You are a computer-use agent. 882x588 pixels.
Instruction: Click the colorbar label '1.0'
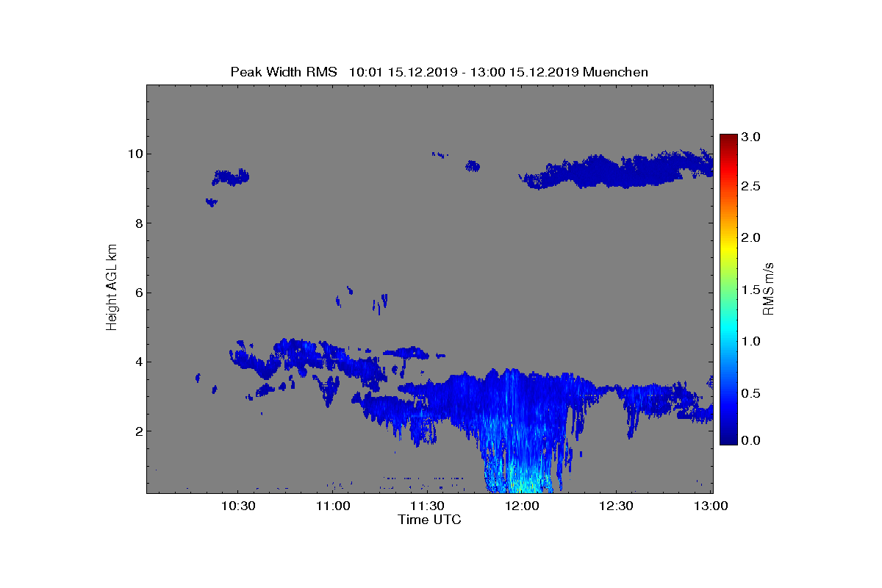(x=750, y=341)
